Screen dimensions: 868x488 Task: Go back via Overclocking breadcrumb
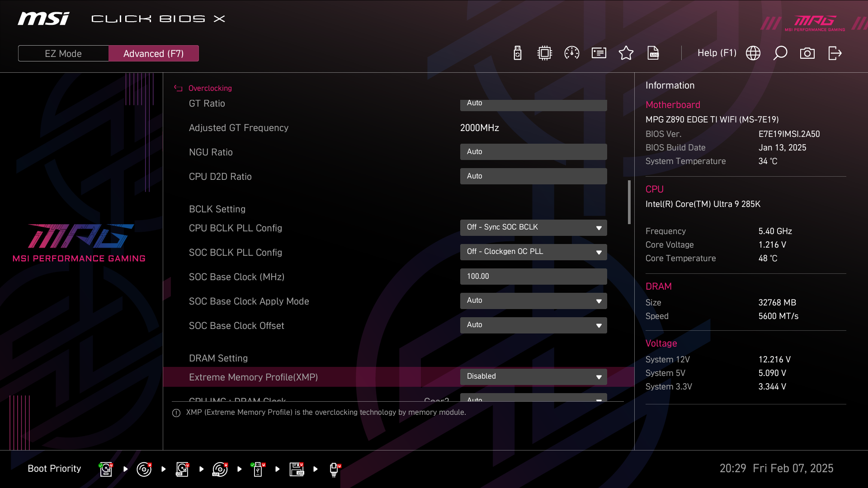(209, 88)
